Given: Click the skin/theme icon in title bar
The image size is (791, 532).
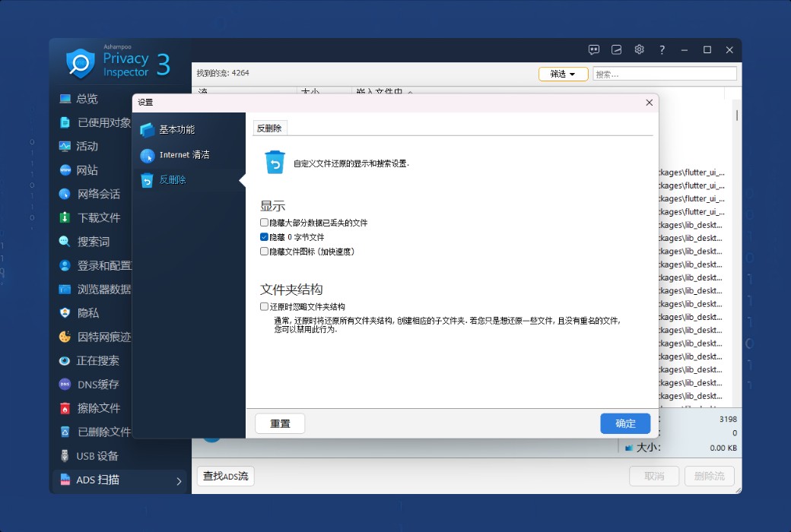Looking at the screenshot, I should pos(617,49).
